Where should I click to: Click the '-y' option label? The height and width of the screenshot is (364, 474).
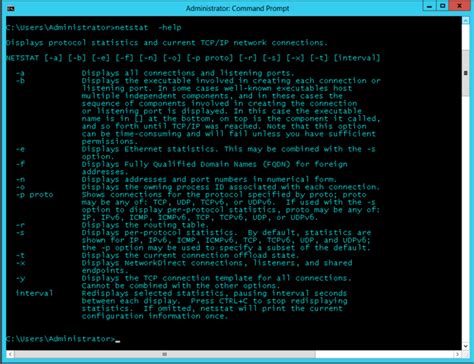[20, 278]
